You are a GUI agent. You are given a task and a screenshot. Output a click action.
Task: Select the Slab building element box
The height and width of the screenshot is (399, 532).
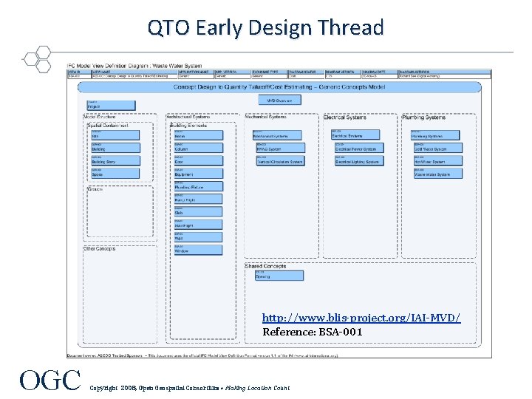[198, 212]
